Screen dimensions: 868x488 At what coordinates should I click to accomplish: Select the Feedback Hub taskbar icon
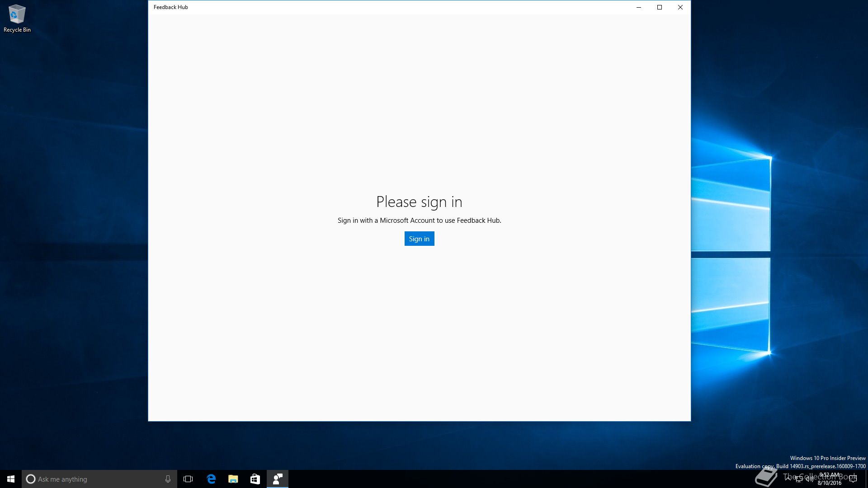pos(278,479)
